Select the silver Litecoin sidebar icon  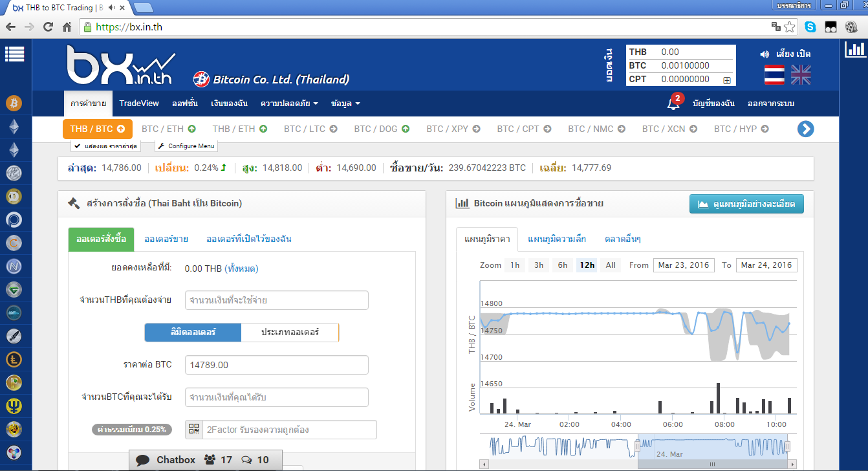click(x=14, y=173)
